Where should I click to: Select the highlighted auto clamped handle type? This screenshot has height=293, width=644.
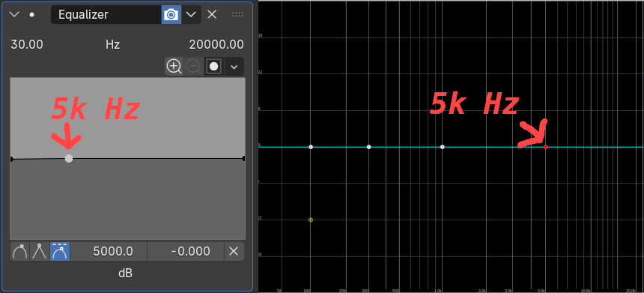(60, 252)
